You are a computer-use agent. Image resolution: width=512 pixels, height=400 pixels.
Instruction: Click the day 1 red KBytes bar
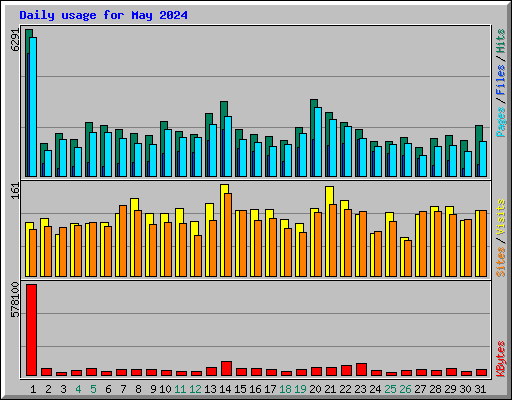pyautogui.click(x=31, y=330)
